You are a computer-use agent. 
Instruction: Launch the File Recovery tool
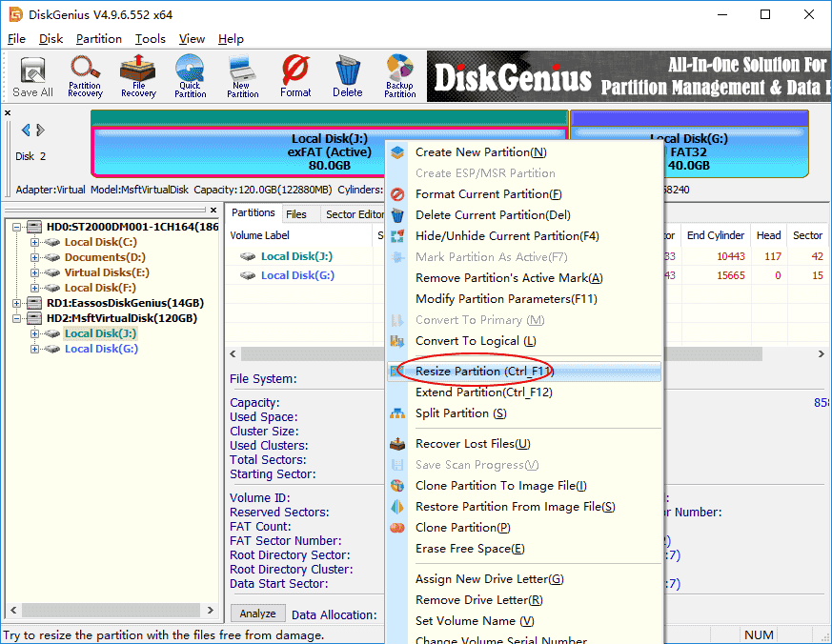137,76
